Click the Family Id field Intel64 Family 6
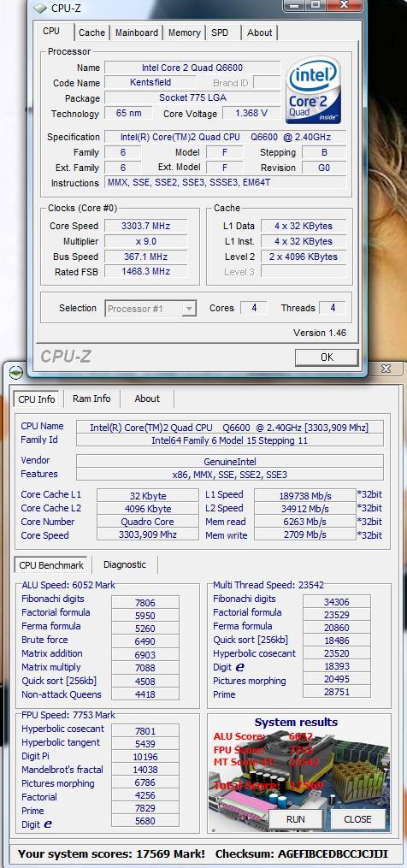This screenshot has height=868, width=407. (229, 440)
